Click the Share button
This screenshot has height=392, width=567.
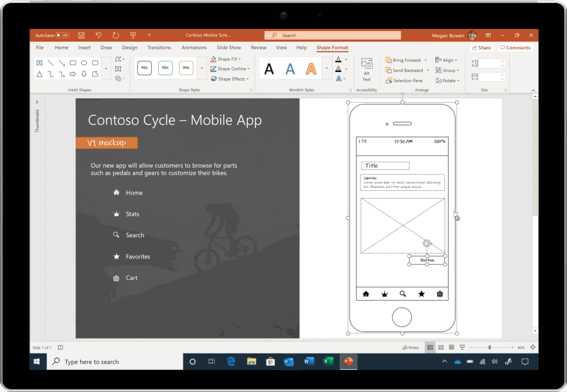481,47
